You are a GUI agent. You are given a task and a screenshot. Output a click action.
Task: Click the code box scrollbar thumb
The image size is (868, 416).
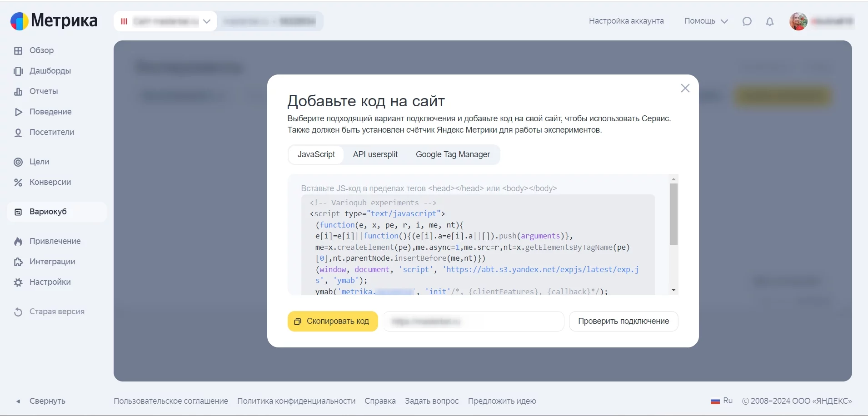[674, 214]
